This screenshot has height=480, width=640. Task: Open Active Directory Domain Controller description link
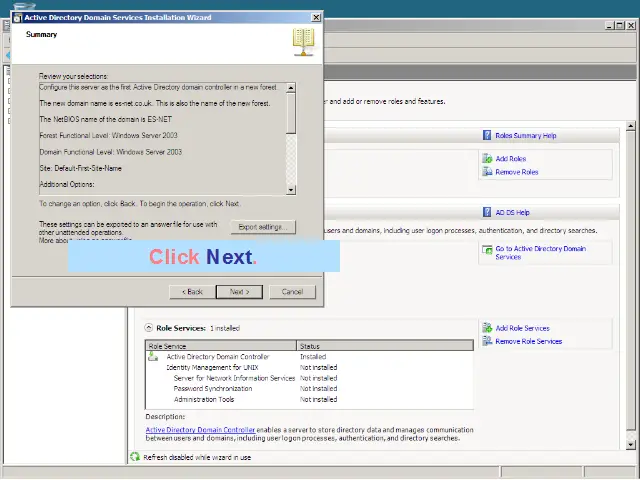click(200, 430)
